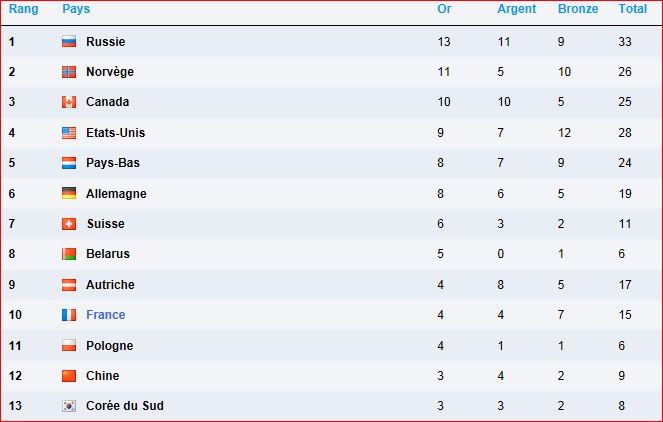Click the Rang column header
663x422 pixels.
pyautogui.click(x=24, y=9)
